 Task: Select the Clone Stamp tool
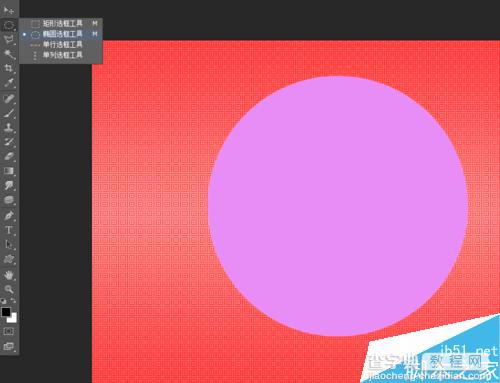[9, 128]
